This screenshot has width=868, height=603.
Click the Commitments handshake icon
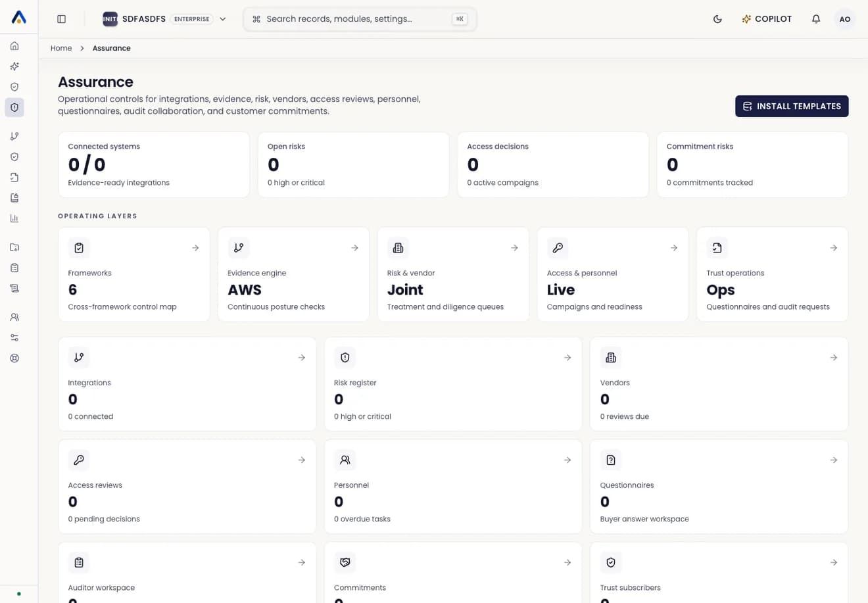[345, 563]
